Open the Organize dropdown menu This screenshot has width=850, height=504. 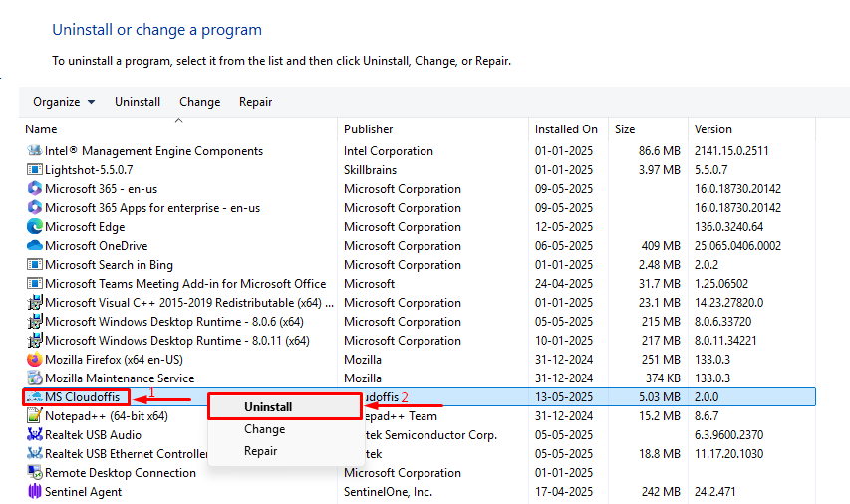[64, 102]
